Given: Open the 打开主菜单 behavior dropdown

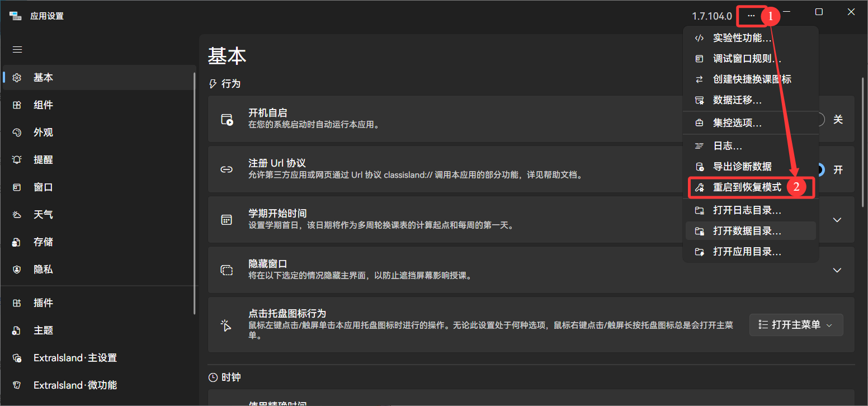Looking at the screenshot, I should pyautogui.click(x=796, y=325).
